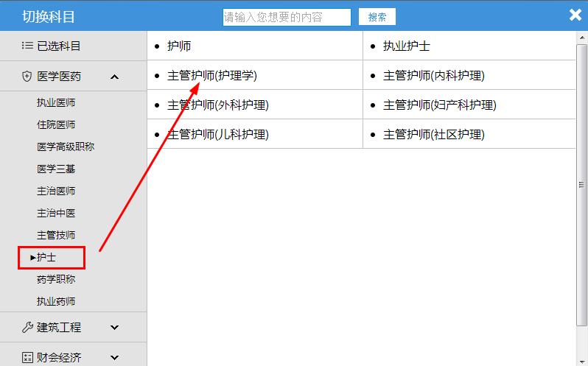Select 主管护师(护理学) subject
Screen dimensions: 588x366
pos(212,75)
